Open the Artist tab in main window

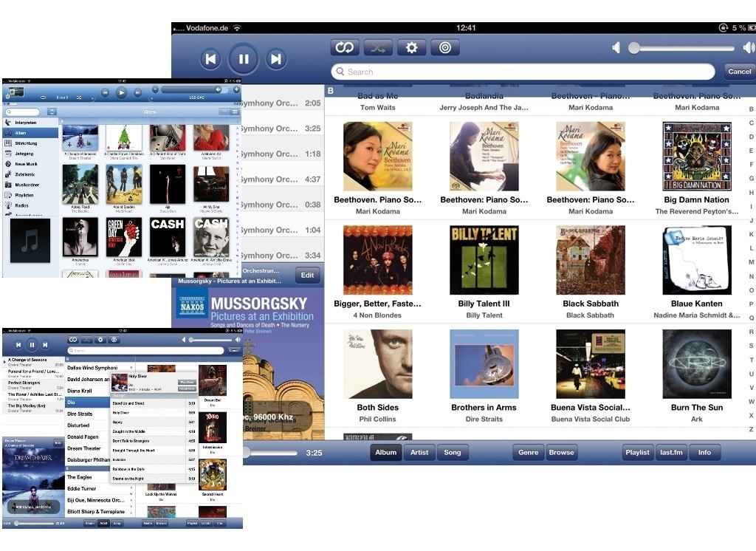click(419, 452)
